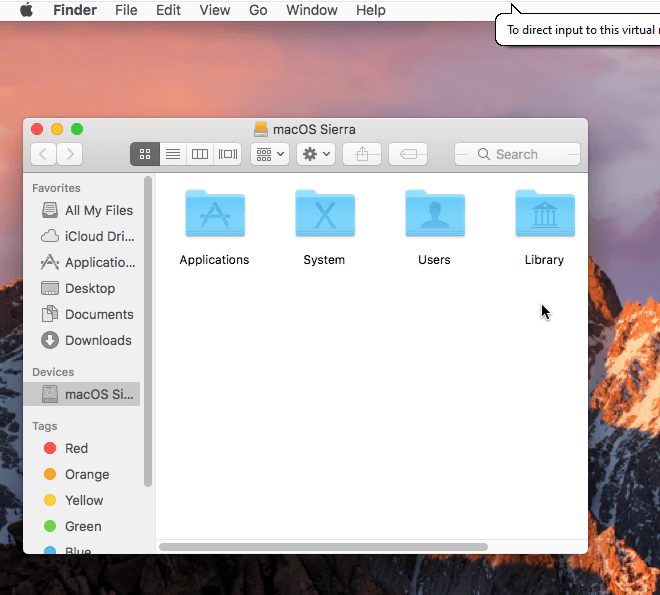The width and height of the screenshot is (660, 595).
Task: Switch to Cover Flow view
Action: 227,154
